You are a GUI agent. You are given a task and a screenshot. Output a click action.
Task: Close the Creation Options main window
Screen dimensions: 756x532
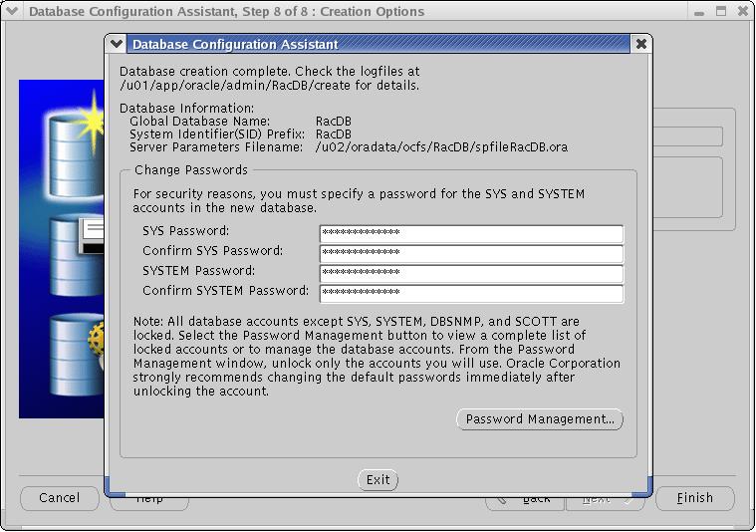743,12
